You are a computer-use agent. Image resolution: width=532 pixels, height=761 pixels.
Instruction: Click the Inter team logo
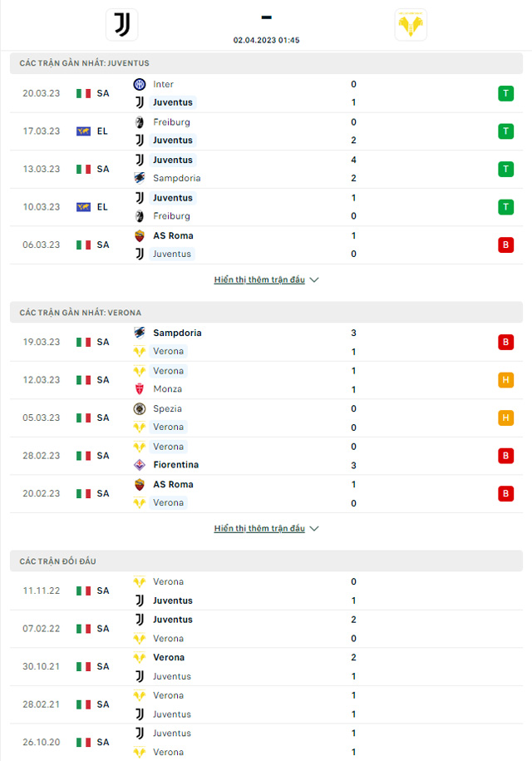click(x=140, y=84)
